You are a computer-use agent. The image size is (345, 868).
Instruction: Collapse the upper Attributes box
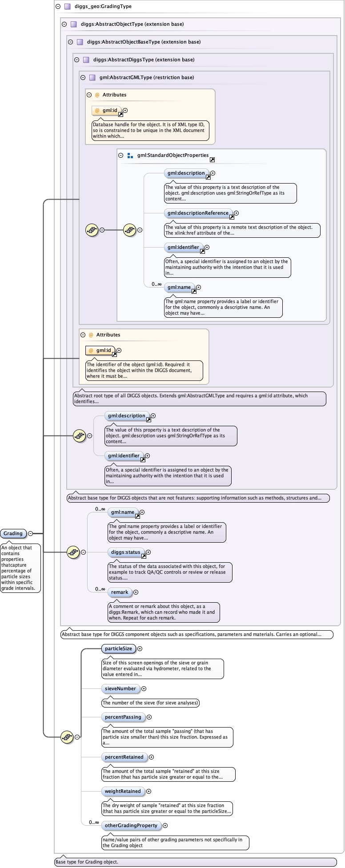click(89, 95)
